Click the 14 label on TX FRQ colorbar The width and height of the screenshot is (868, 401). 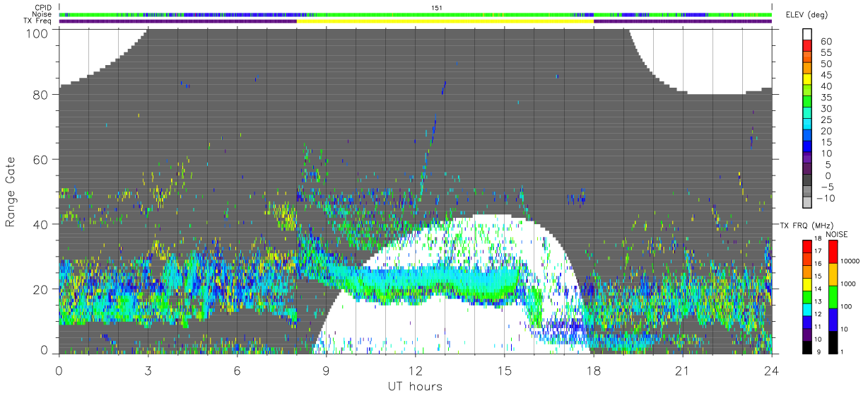click(x=818, y=289)
